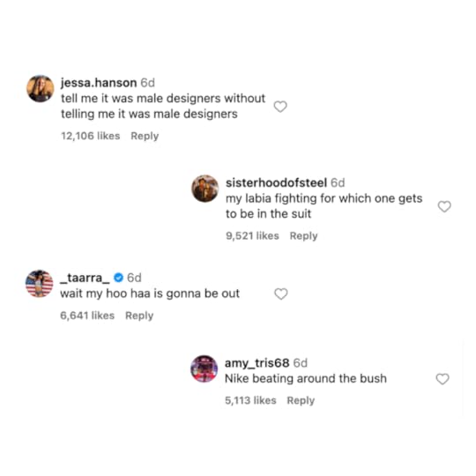The height and width of the screenshot is (476, 476).
Task: Open the amy_tris68 username link
Action: point(257,363)
